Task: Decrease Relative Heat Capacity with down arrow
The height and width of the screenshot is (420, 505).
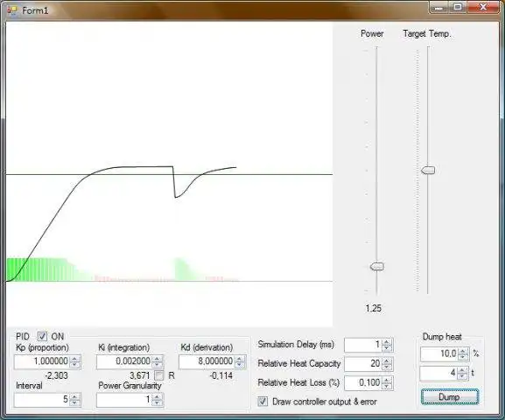Action: click(x=387, y=367)
